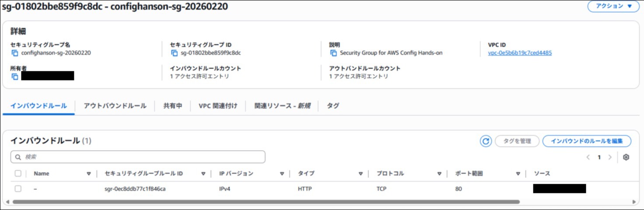The width and height of the screenshot is (644, 210).
Task: Check the box for rule sgr-0ec8ddb77c1f846ca
Action: click(x=18, y=189)
